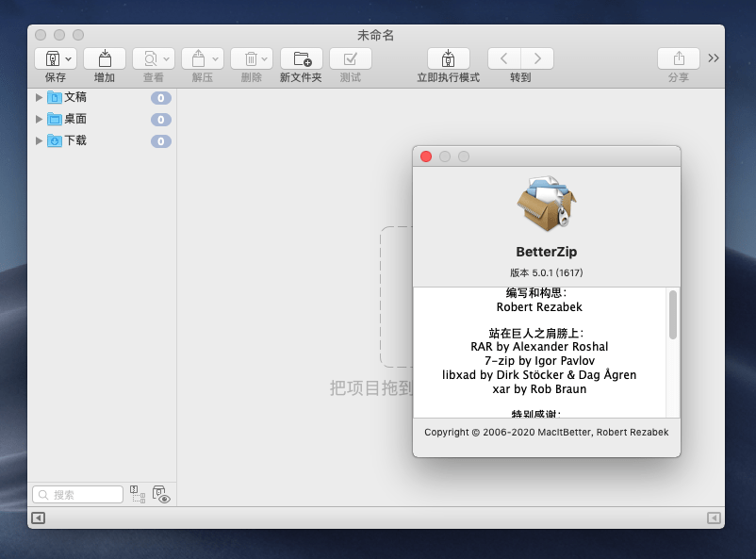
Task: Click the 增加 (Add) toolbar icon
Action: [x=105, y=58]
